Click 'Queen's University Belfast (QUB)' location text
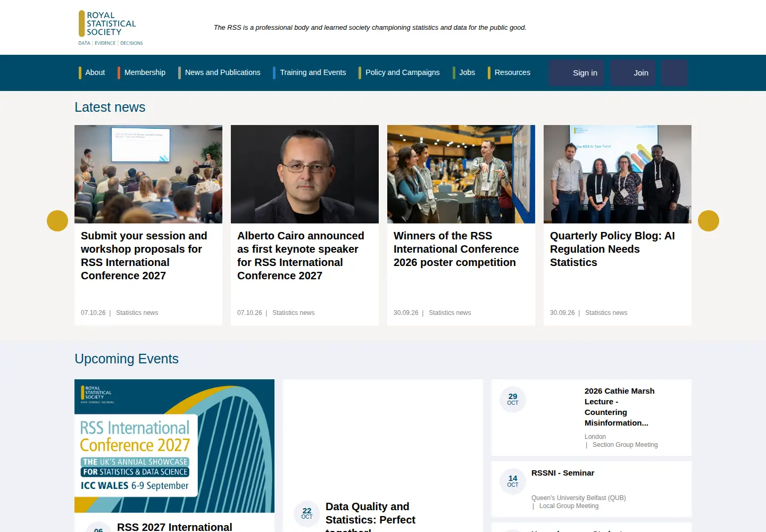The width and height of the screenshot is (766, 532). tap(578, 498)
